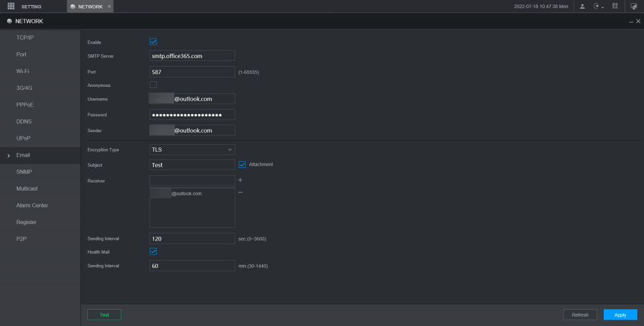
Task: Uncheck the Attachment checkbox
Action: [x=242, y=164]
